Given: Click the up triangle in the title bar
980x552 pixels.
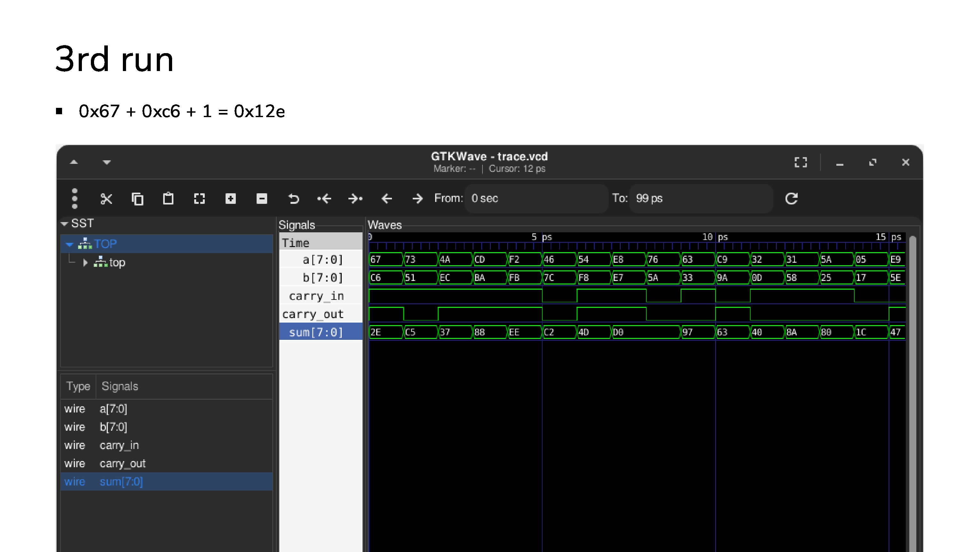Looking at the screenshot, I should point(74,162).
